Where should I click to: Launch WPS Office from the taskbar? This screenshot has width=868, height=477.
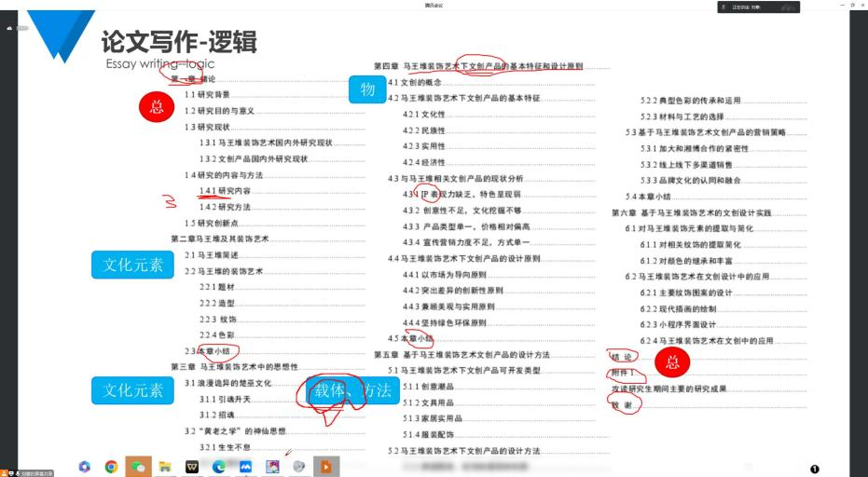(x=192, y=466)
